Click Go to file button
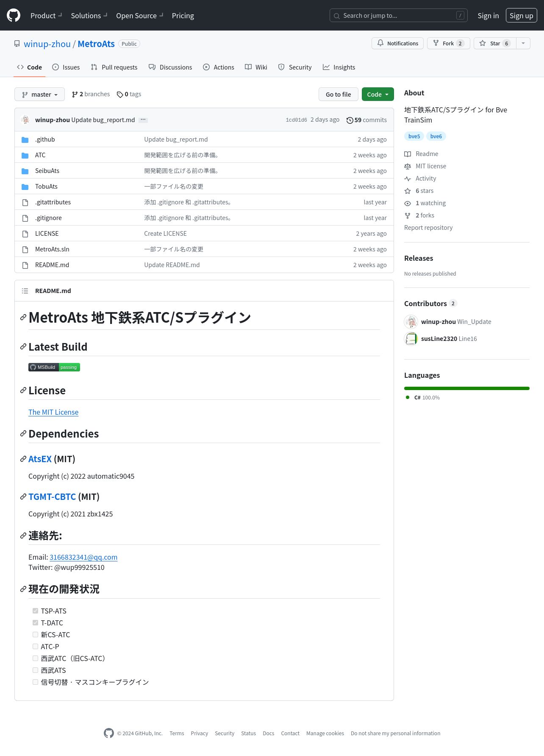 tap(339, 94)
